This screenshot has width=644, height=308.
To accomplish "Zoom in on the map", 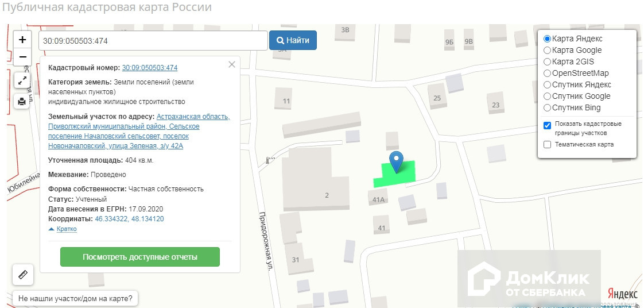I will click(22, 40).
